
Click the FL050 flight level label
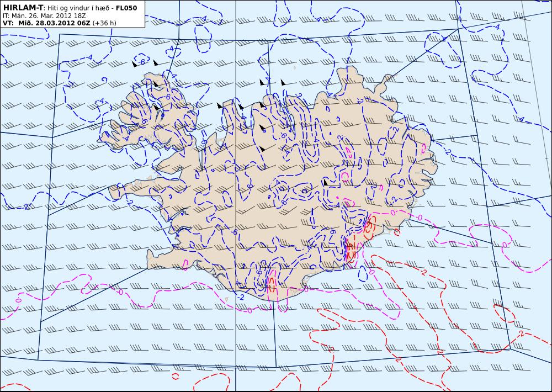click(126, 8)
